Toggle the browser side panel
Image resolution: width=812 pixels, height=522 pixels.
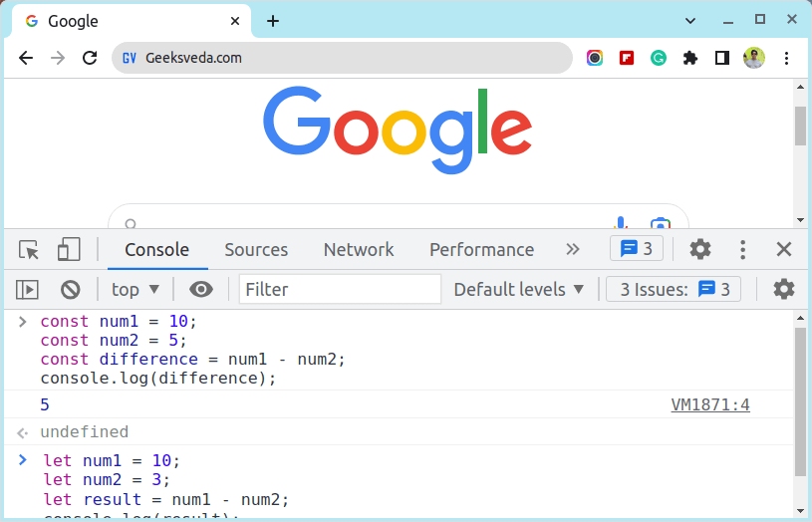click(722, 58)
